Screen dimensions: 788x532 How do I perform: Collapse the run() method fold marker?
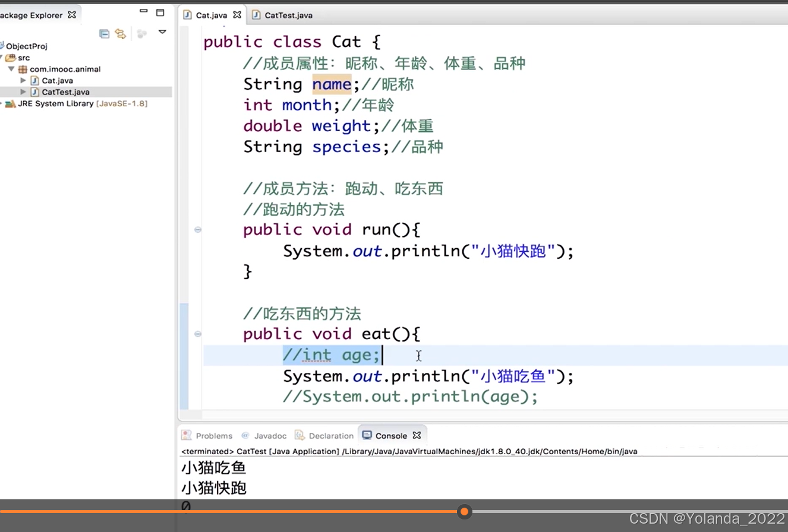pyautogui.click(x=198, y=229)
